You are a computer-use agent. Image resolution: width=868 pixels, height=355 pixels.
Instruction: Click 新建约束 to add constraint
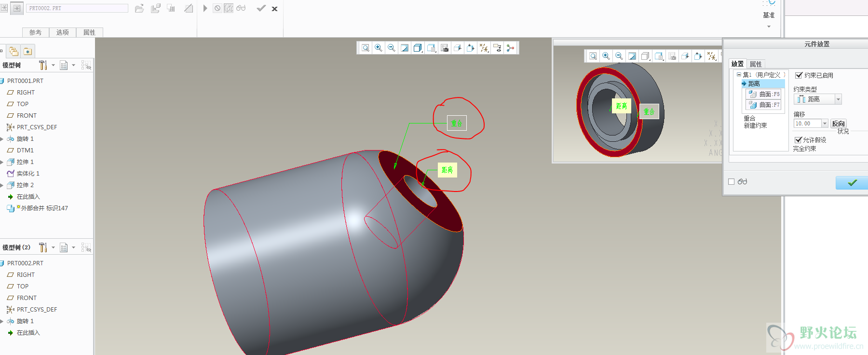click(x=755, y=125)
